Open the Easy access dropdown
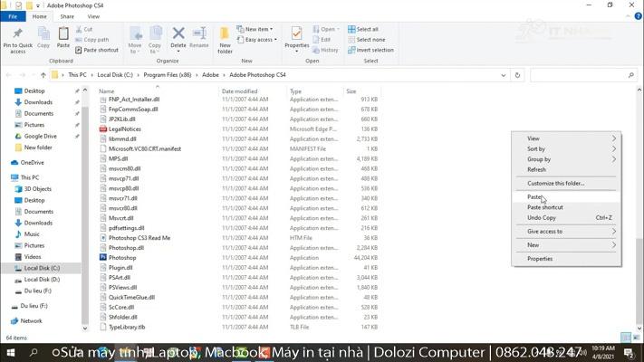The width and height of the screenshot is (644, 362). [x=259, y=40]
